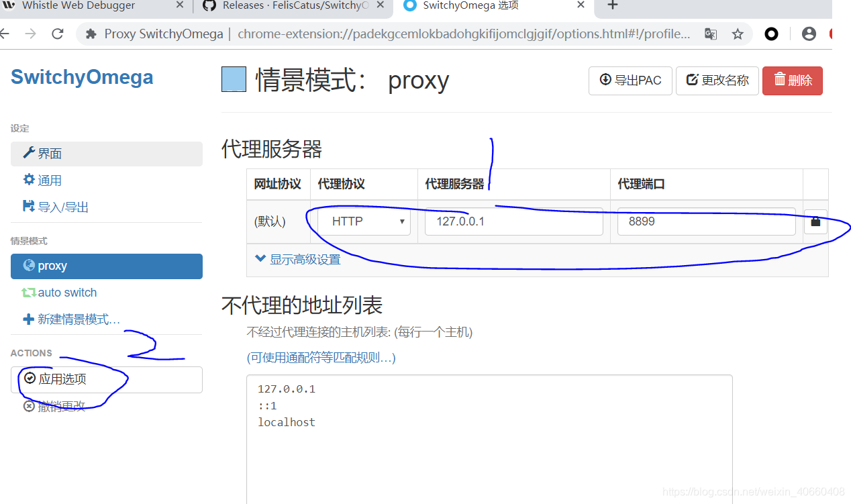
Task: Click the red 删除 button
Action: 793,81
